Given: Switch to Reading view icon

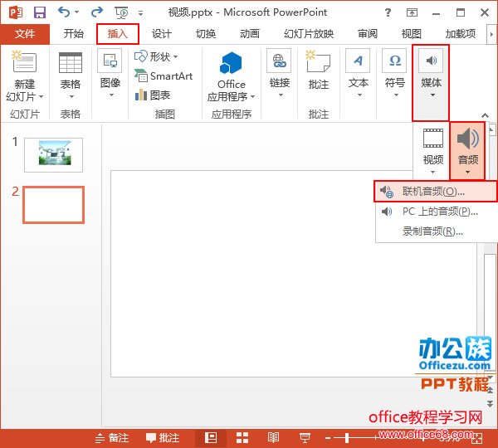Looking at the screenshot, I should coord(273,438).
